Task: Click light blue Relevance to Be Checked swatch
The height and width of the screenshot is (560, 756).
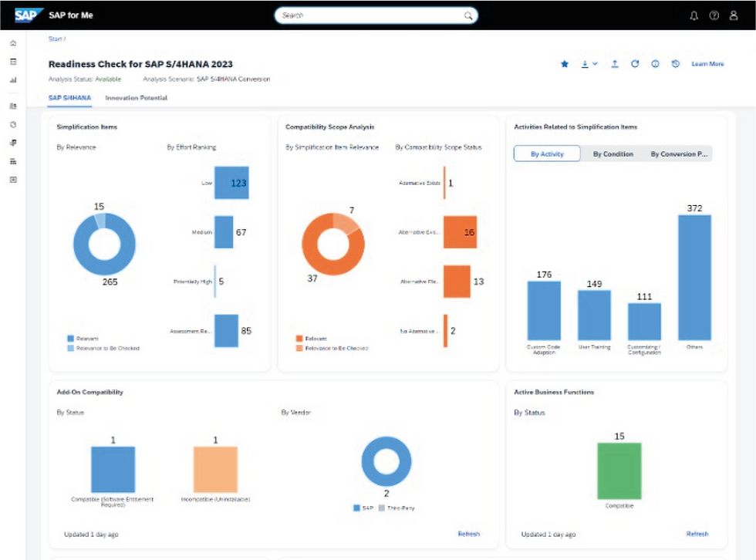Action: 71,348
